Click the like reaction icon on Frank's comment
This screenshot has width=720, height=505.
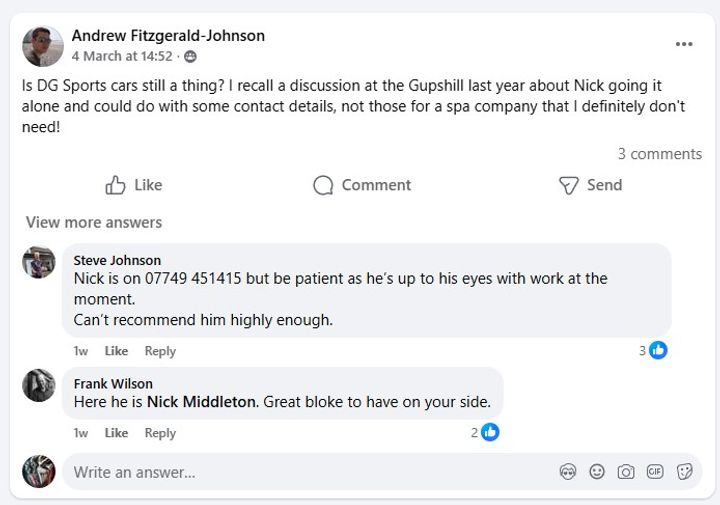(x=490, y=432)
